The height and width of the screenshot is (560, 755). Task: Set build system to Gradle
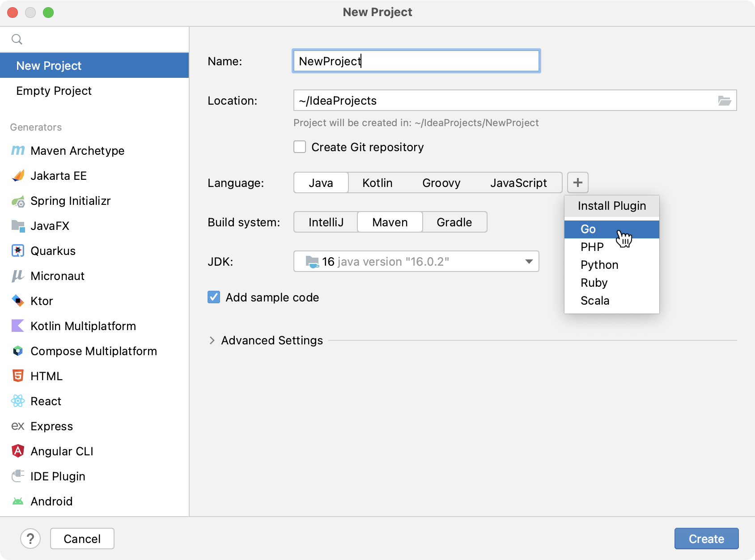454,222
